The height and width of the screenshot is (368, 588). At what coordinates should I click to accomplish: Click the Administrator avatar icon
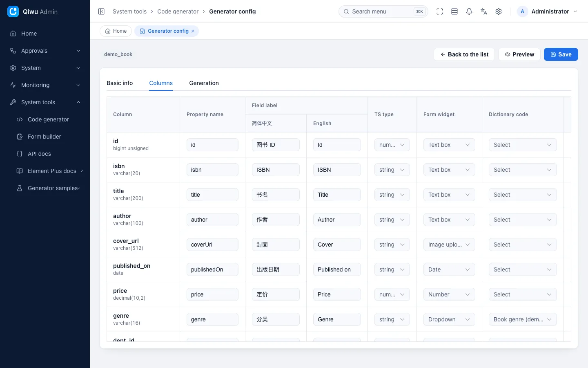pos(522,11)
